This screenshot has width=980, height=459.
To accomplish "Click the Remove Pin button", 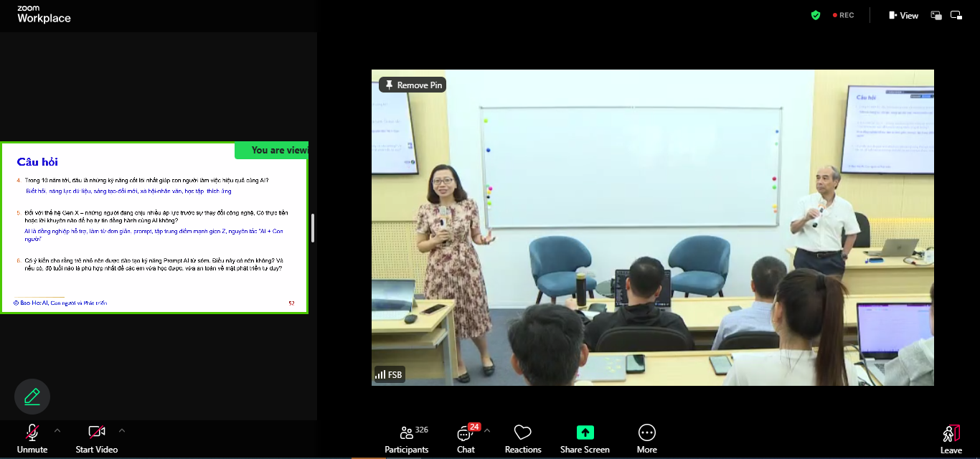I will [413, 85].
